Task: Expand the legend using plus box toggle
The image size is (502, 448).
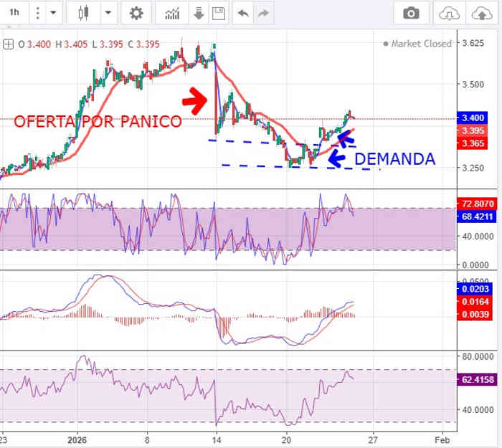Action: pos(9,44)
